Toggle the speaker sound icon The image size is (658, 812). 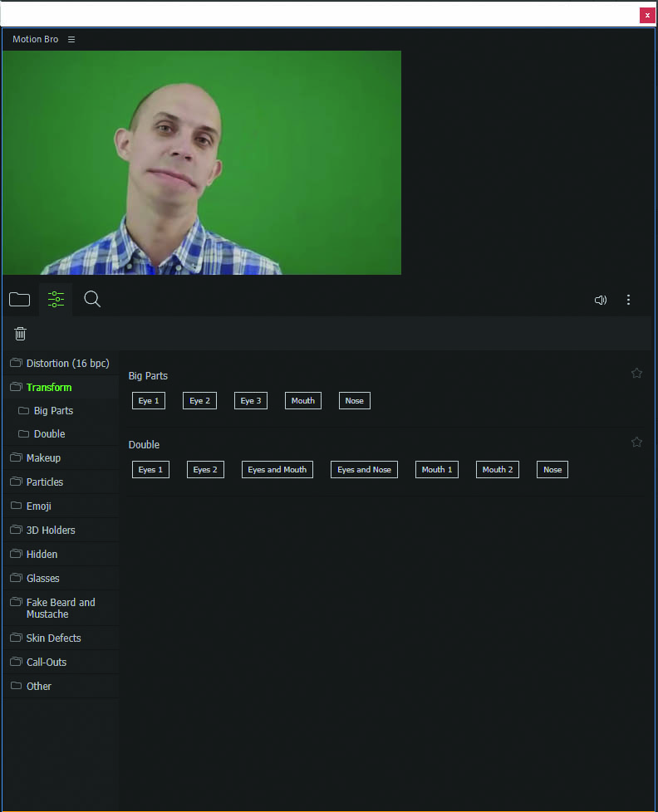pos(601,300)
